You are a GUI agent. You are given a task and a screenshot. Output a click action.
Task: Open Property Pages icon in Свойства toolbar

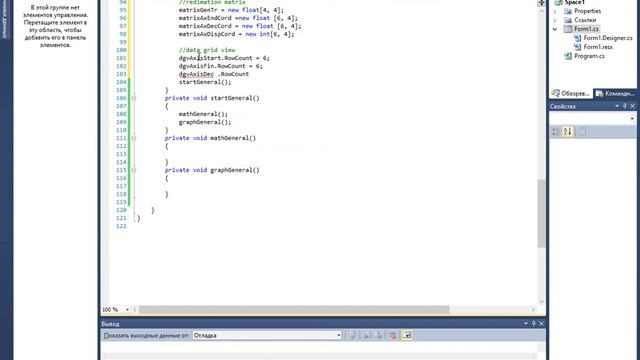click(x=582, y=131)
